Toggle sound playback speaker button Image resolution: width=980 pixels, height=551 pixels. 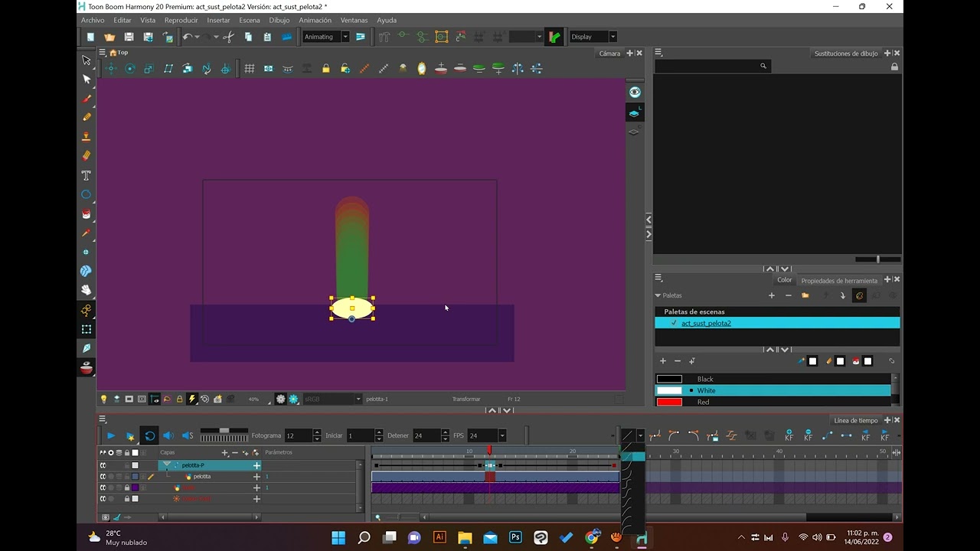pyautogui.click(x=168, y=435)
